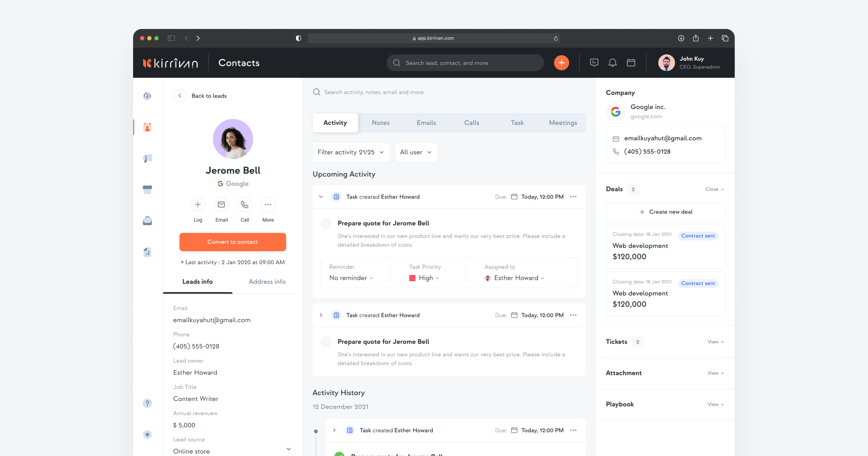The width and height of the screenshot is (868, 456).
Task: Open the dashboard from the sidebar
Action: (147, 96)
